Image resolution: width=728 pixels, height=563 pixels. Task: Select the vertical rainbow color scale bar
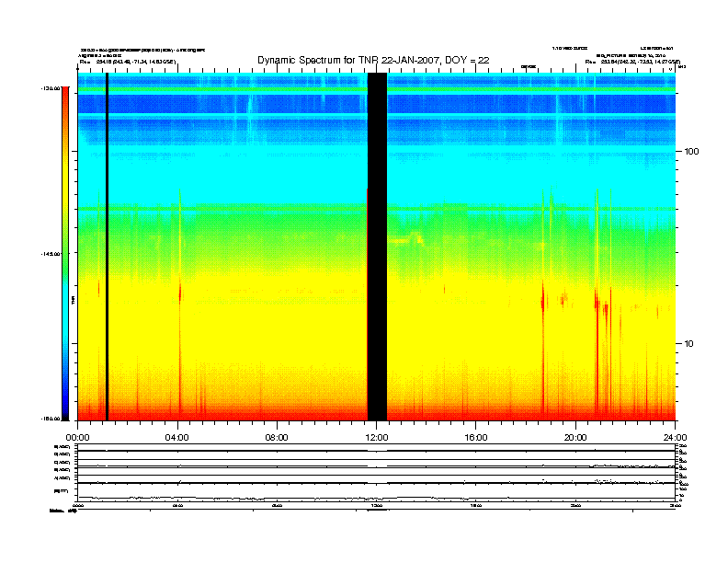pos(65,253)
